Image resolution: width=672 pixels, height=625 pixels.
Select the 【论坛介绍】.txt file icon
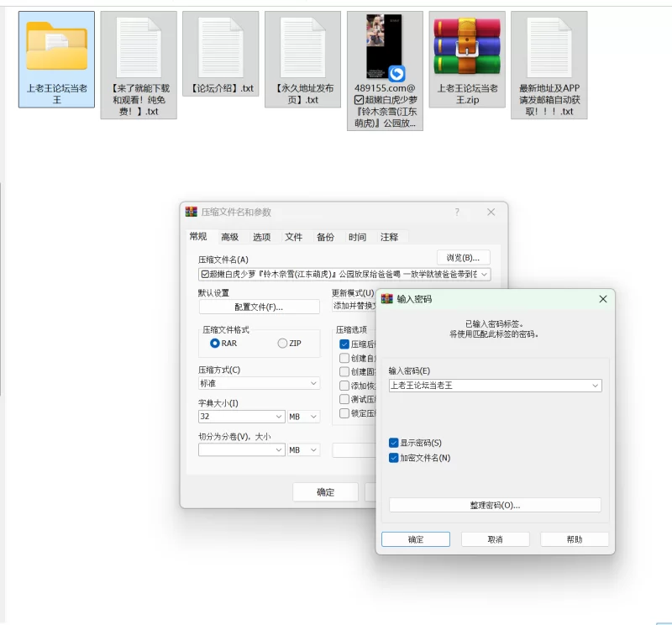point(220,48)
